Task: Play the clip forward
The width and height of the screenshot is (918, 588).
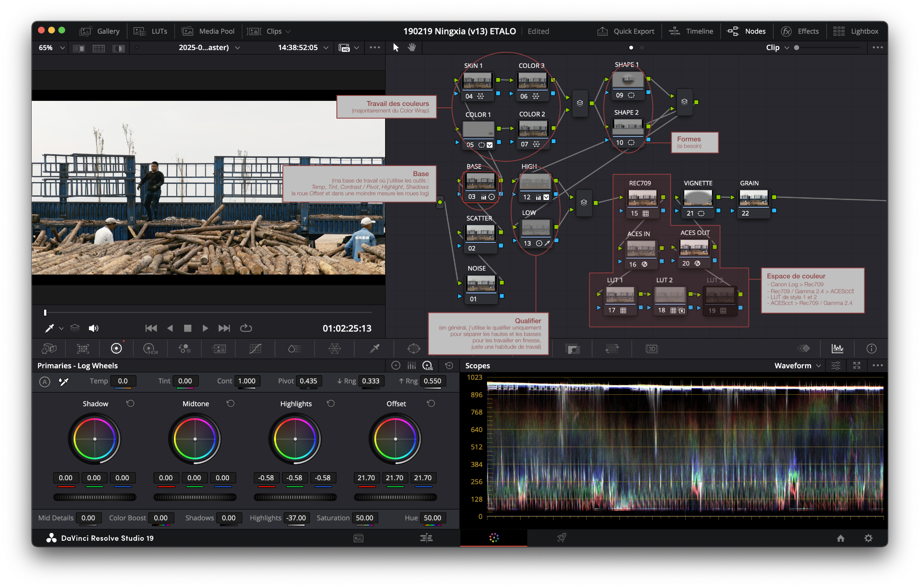Action: (x=205, y=328)
